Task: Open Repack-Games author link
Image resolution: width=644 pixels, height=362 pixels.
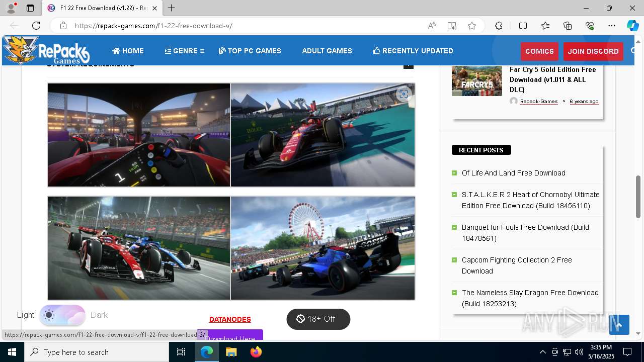Action: [539, 101]
